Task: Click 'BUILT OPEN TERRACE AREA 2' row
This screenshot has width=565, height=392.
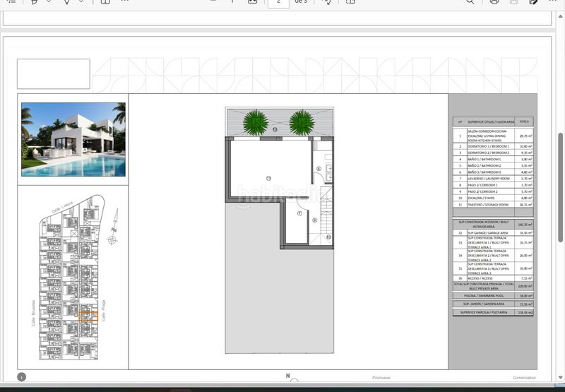Action: coord(493,256)
